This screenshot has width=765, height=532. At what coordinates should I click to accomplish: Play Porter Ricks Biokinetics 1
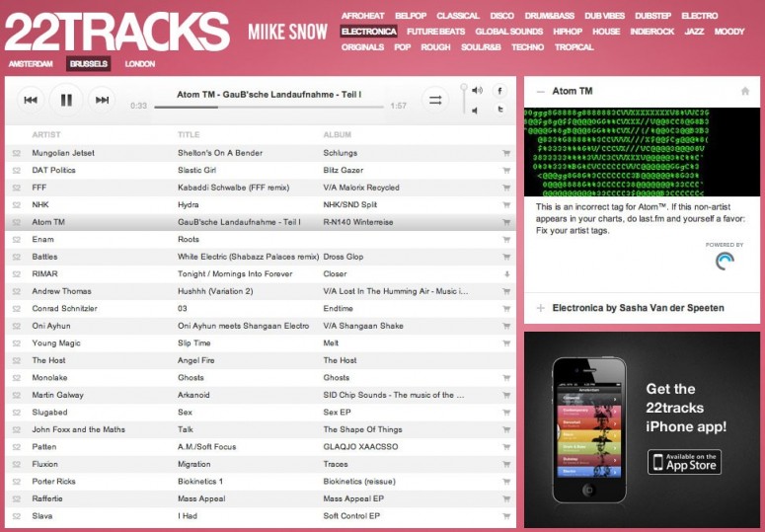[x=261, y=482]
